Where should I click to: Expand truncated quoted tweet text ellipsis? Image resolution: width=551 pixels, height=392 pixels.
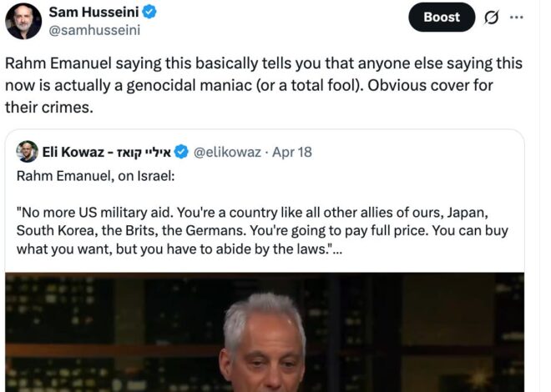(337, 249)
